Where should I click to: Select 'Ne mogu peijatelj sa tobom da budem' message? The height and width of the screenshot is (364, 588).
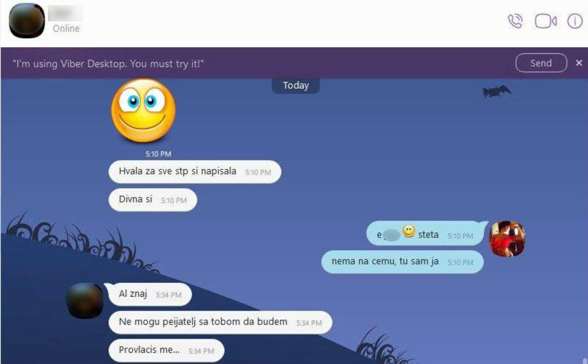point(220,322)
